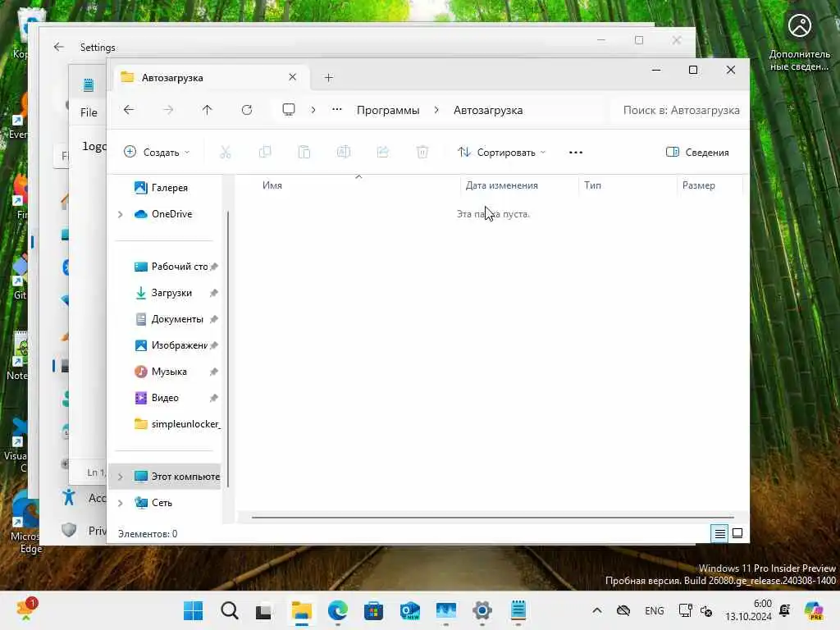Click the horizontal scrollbar in file list
This screenshot has width=840, height=630.
point(492,518)
